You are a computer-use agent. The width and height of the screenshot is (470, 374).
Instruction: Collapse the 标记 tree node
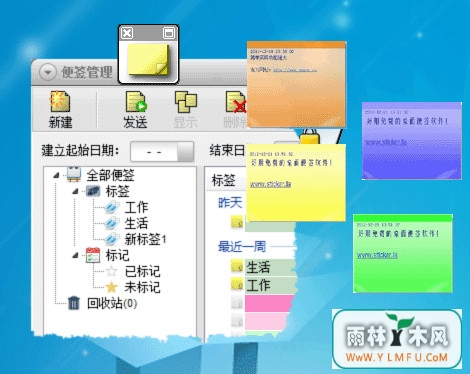pyautogui.click(x=75, y=255)
